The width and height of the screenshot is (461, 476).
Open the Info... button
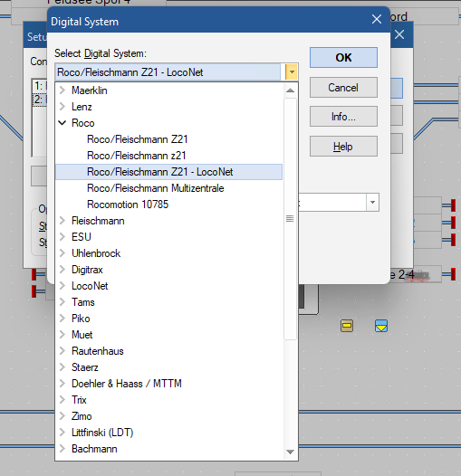tap(343, 116)
